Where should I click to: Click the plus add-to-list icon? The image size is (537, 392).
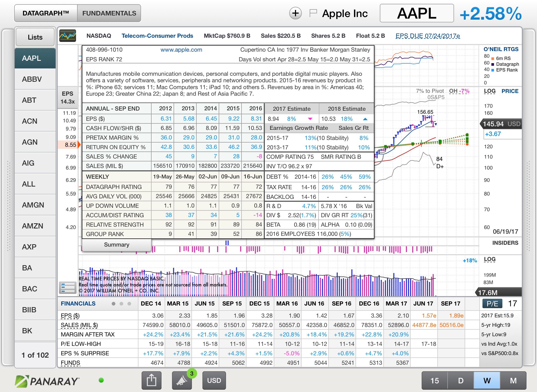[295, 13]
